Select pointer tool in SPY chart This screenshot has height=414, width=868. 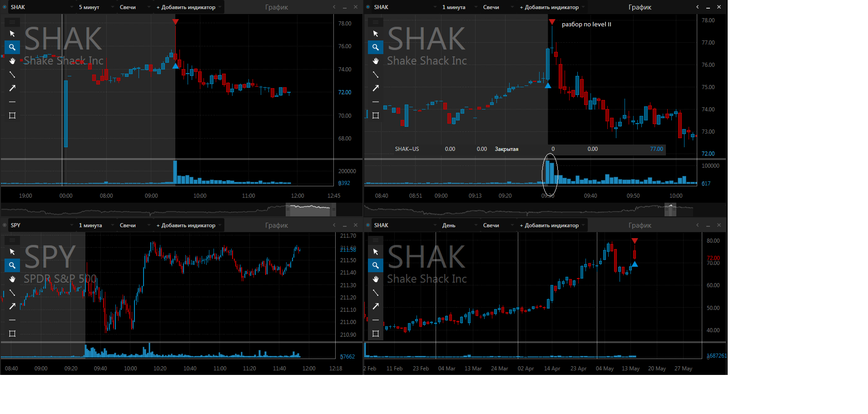point(12,252)
